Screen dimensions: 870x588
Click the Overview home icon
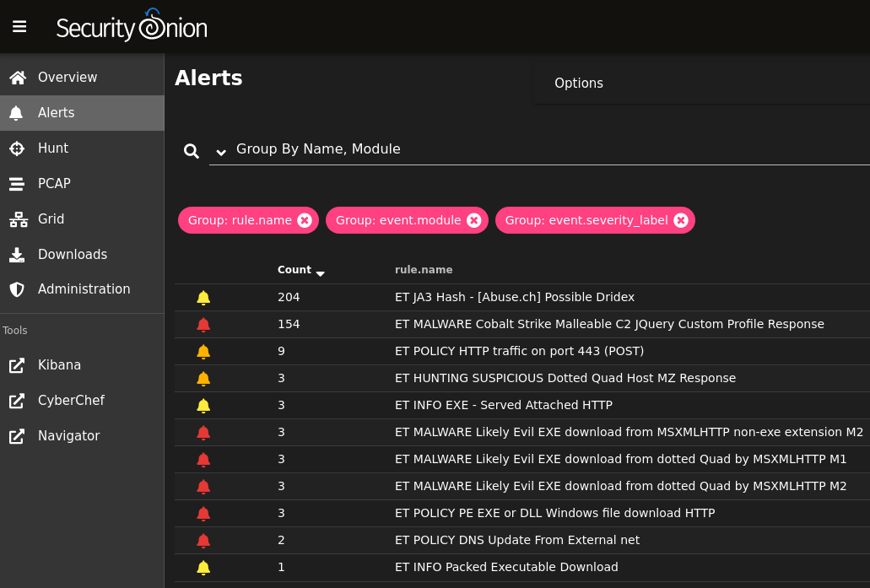pyautogui.click(x=18, y=78)
